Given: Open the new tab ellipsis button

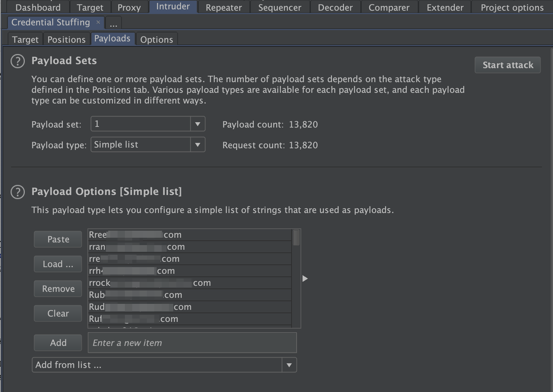Looking at the screenshot, I should click(x=114, y=23).
